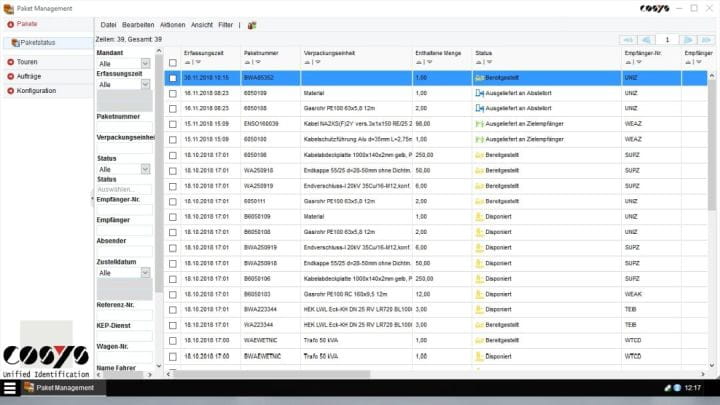
Task: Open the Filter menu
Action: [x=225, y=25]
